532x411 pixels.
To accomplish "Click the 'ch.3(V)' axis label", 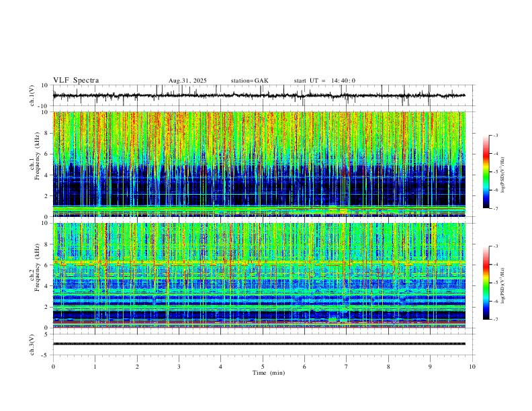I will (x=32, y=345).
